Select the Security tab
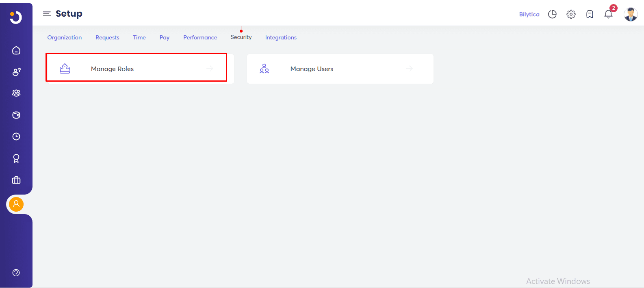 pyautogui.click(x=241, y=37)
